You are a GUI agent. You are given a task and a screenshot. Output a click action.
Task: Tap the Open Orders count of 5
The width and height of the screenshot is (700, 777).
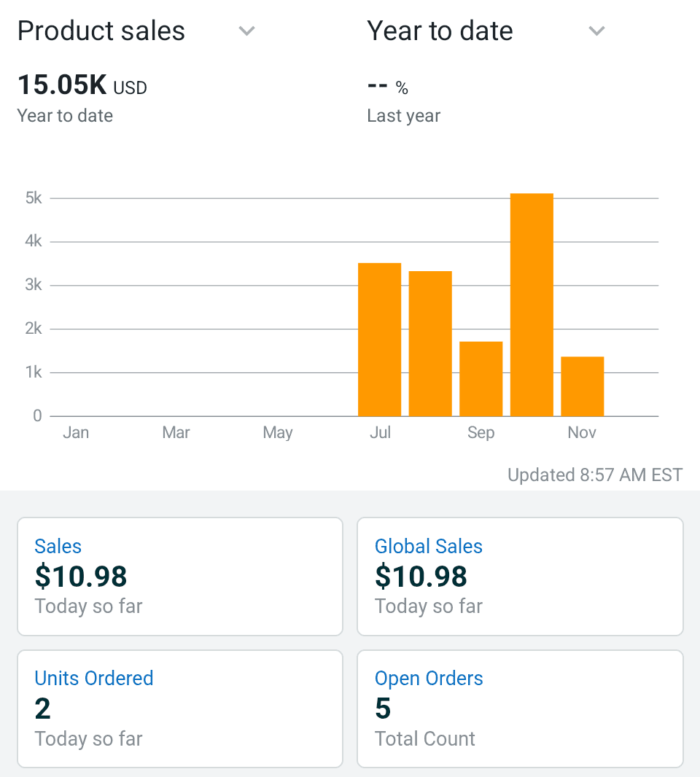(x=383, y=708)
